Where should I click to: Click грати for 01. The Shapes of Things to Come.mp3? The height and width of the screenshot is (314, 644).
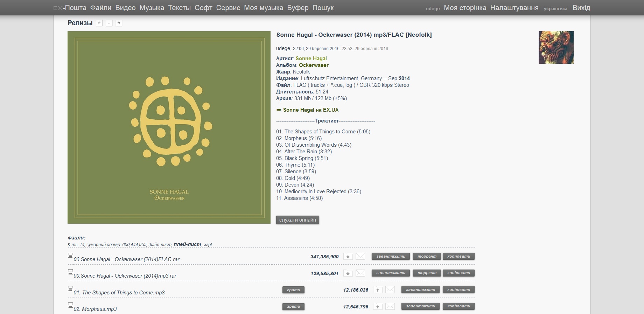pyautogui.click(x=294, y=290)
